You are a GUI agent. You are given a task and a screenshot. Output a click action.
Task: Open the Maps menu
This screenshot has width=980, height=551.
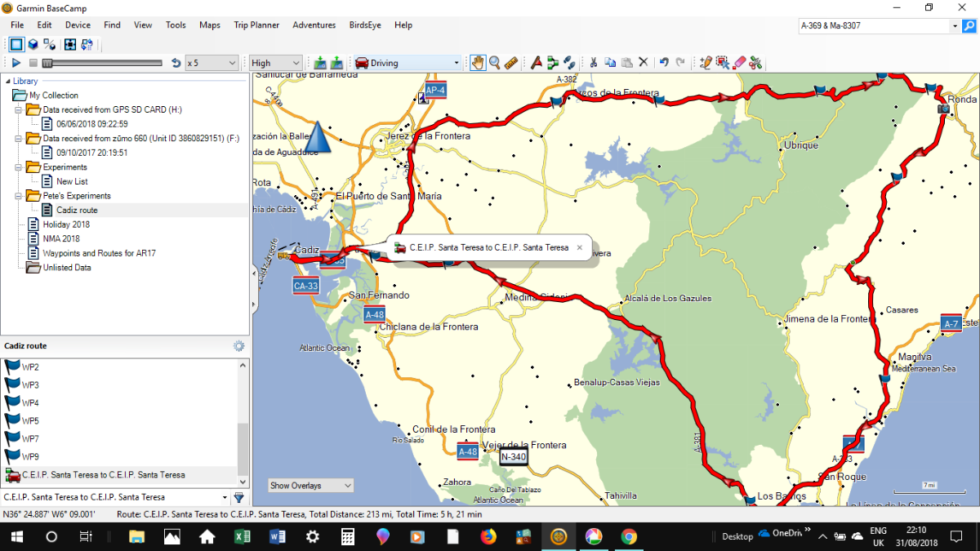point(210,25)
